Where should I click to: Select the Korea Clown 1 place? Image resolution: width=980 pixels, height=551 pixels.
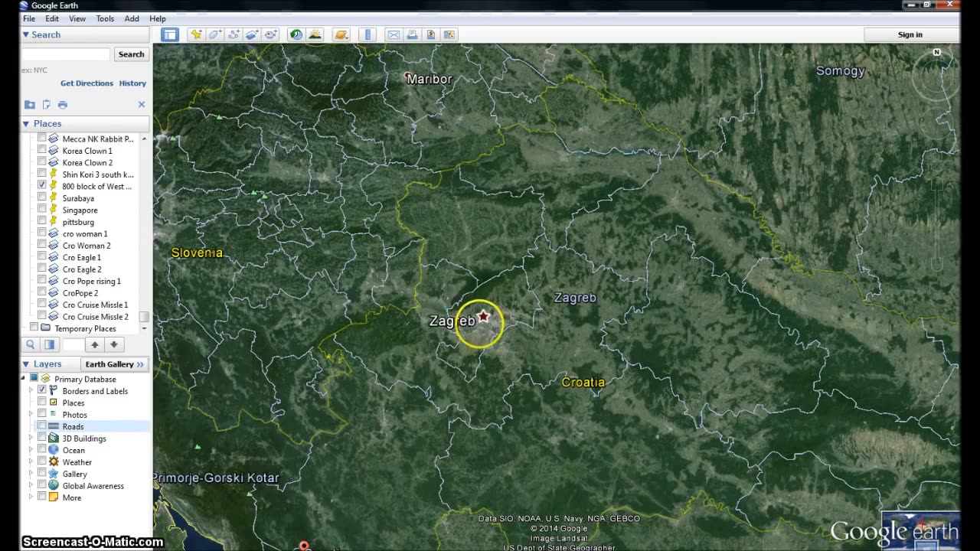point(87,151)
